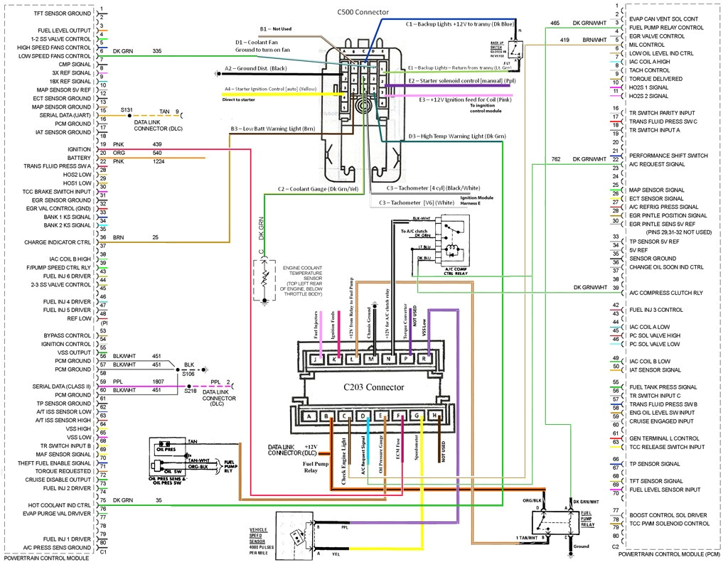Image resolution: width=728 pixels, height=562 pixels.
Task: Select the Powertrain Control Module label
Action: pyautogui.click(x=46, y=558)
